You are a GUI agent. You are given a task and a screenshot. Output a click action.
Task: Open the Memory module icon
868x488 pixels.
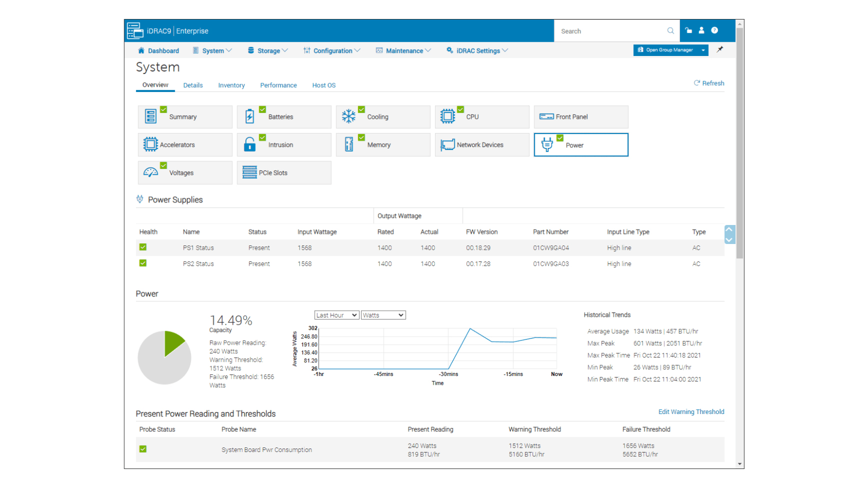click(350, 144)
